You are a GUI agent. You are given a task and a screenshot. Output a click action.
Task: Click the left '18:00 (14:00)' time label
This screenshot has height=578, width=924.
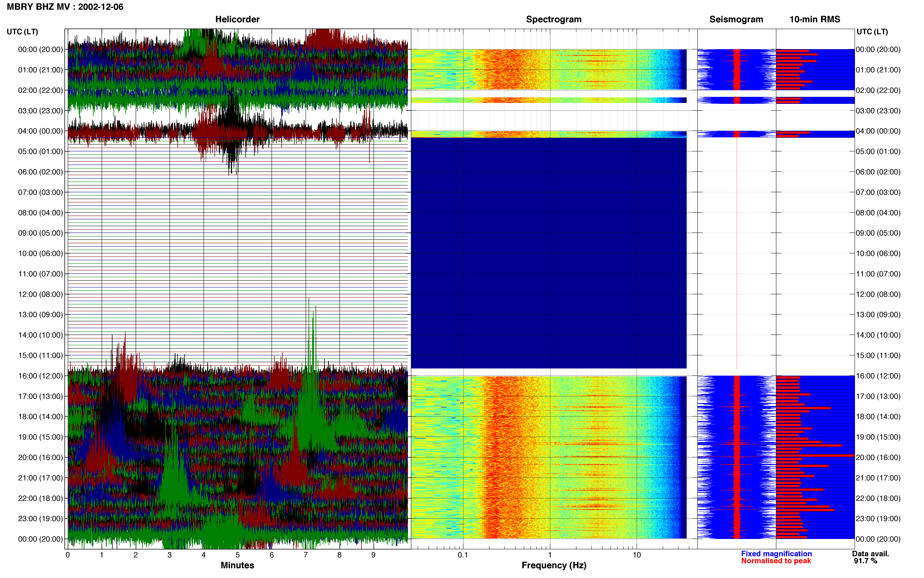[x=41, y=417]
